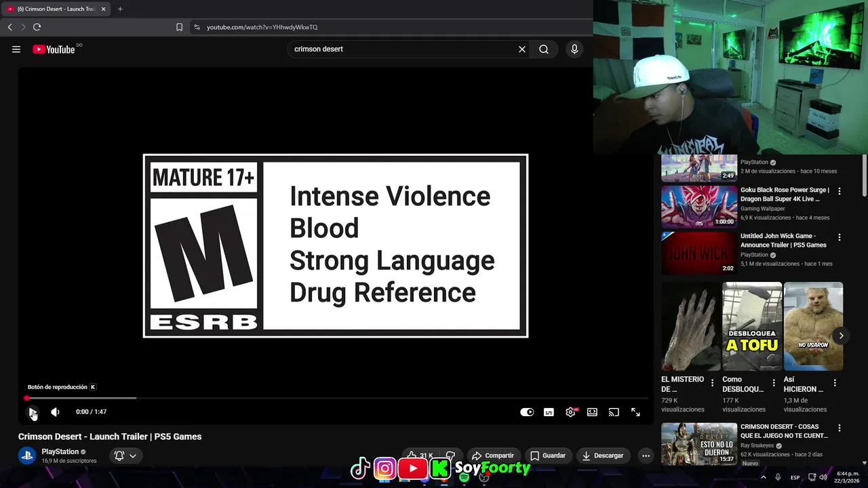
Task: Run search with the magnifier button
Action: click(544, 49)
